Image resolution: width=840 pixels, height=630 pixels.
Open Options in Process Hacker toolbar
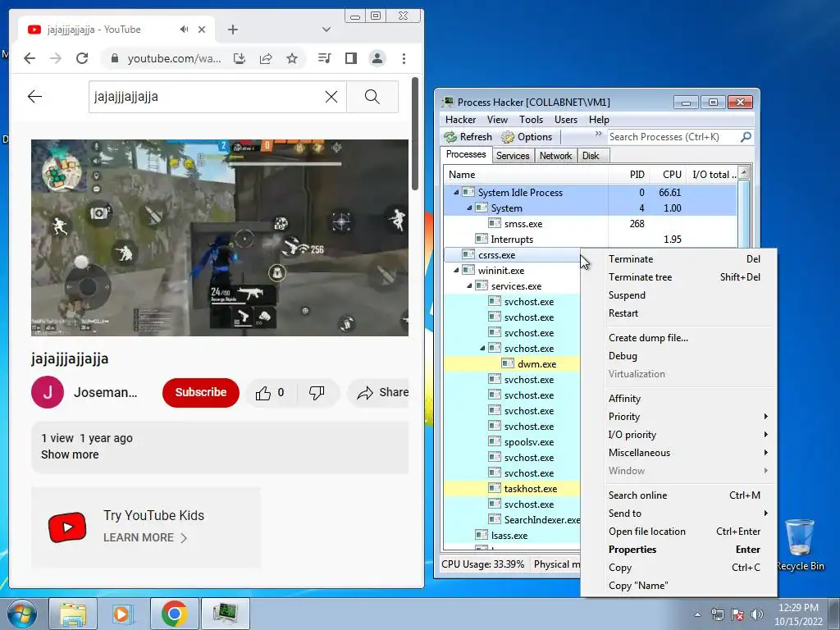pos(527,137)
